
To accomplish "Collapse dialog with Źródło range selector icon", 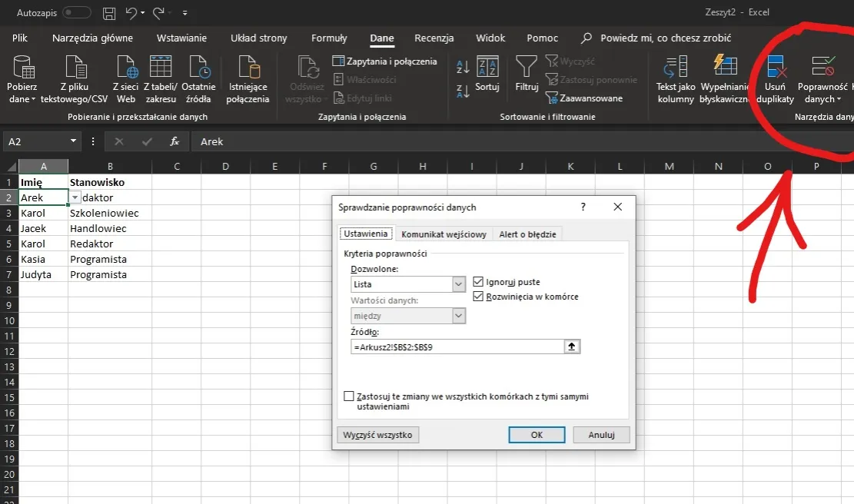I will pos(571,346).
